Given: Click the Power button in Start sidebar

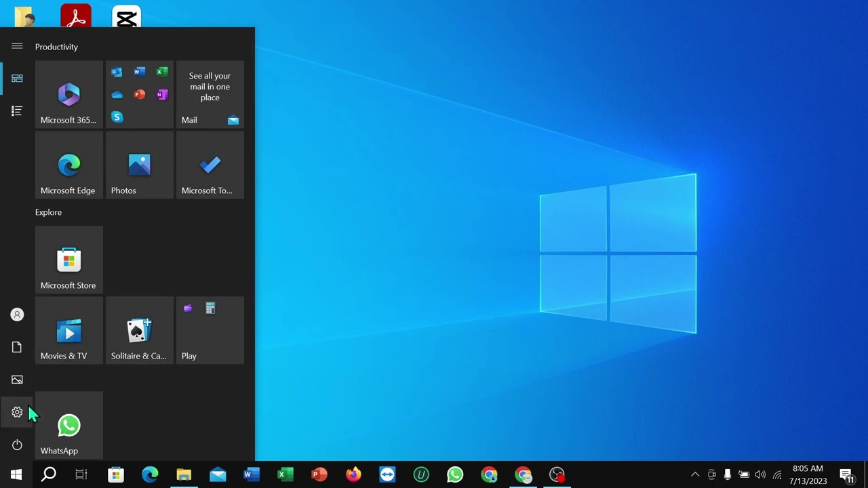Looking at the screenshot, I should pos(17,445).
